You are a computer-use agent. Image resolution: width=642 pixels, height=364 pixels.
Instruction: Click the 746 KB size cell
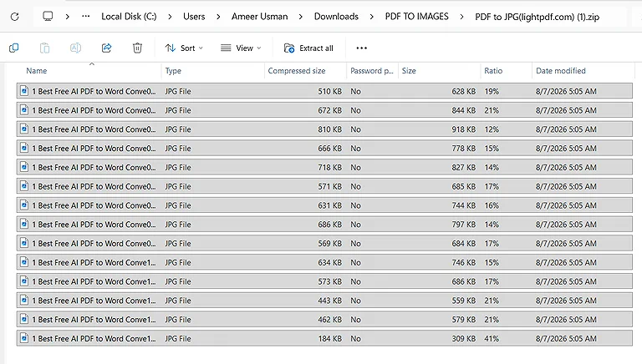click(x=463, y=263)
